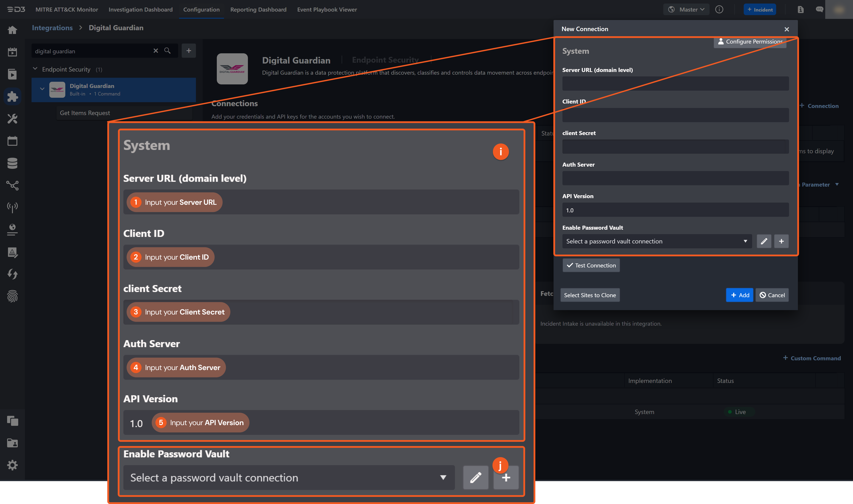
Task: Switch to the Reporting Dashboard tab
Action: click(x=258, y=10)
